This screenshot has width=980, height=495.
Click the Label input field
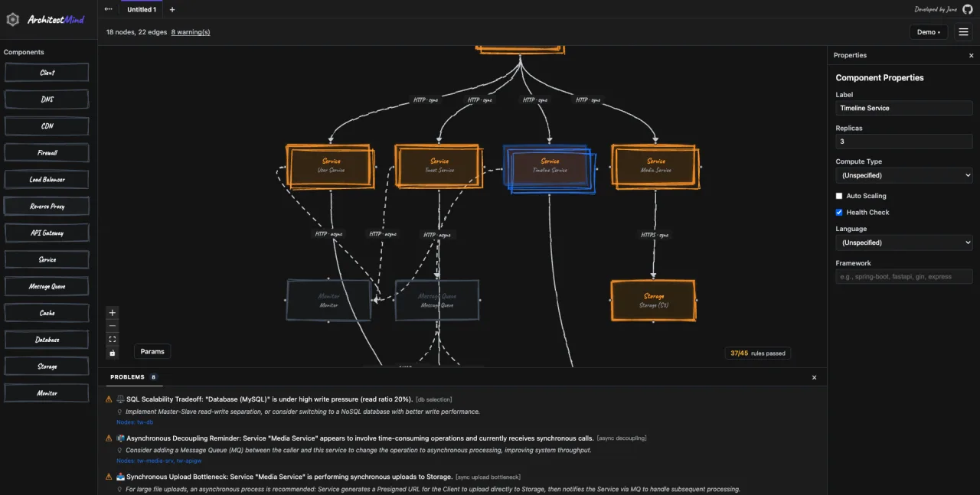[x=904, y=108]
